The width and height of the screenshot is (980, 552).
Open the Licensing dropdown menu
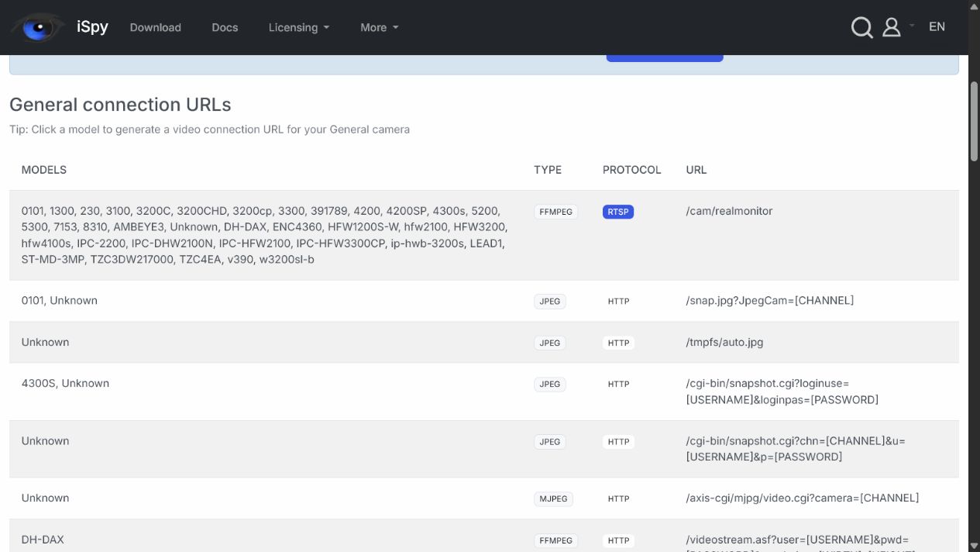(x=299, y=27)
